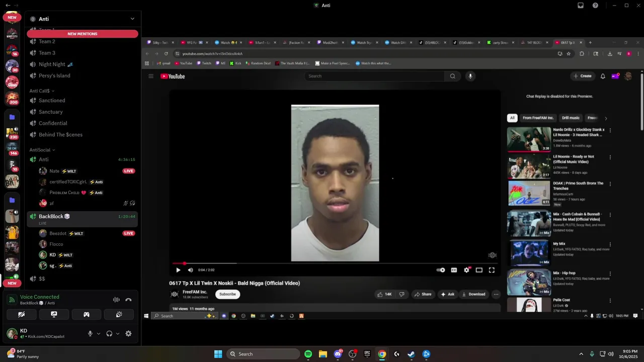Switch player to theater mode

point(479,270)
